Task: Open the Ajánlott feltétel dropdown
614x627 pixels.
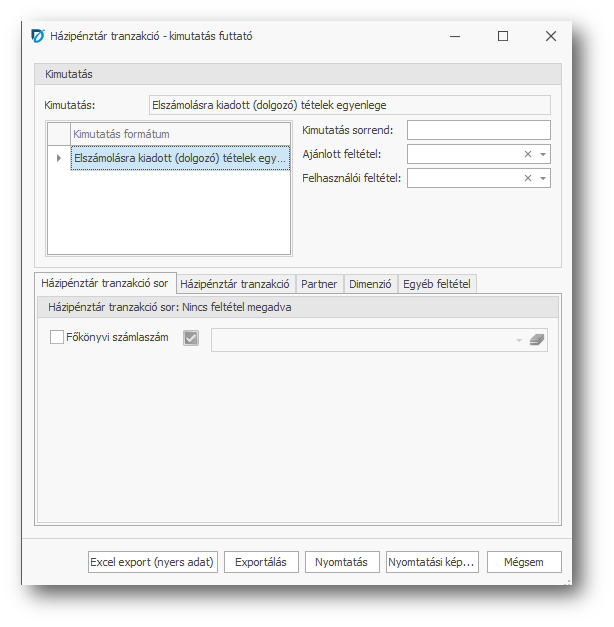Action: 543,154
